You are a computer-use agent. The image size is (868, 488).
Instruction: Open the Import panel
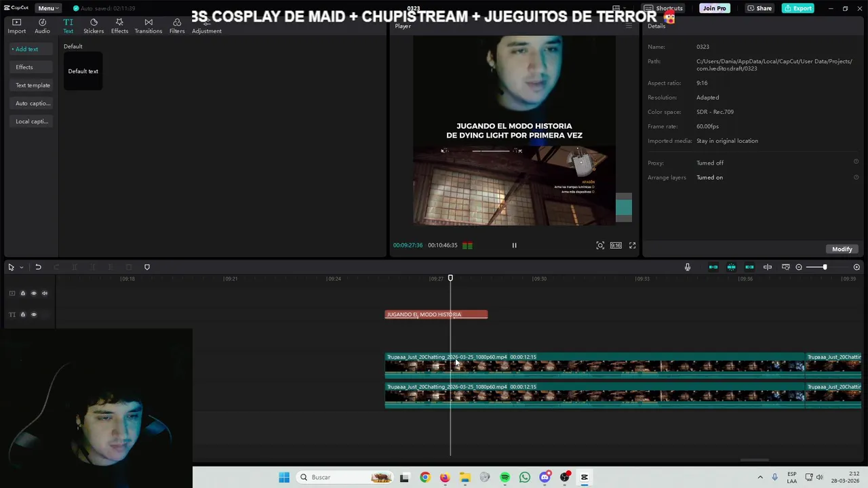[x=16, y=26]
